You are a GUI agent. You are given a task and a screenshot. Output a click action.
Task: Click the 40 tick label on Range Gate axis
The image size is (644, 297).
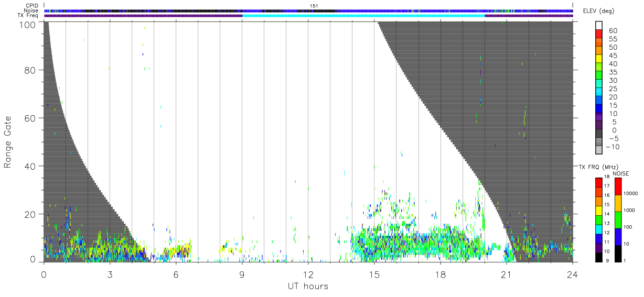coord(31,166)
